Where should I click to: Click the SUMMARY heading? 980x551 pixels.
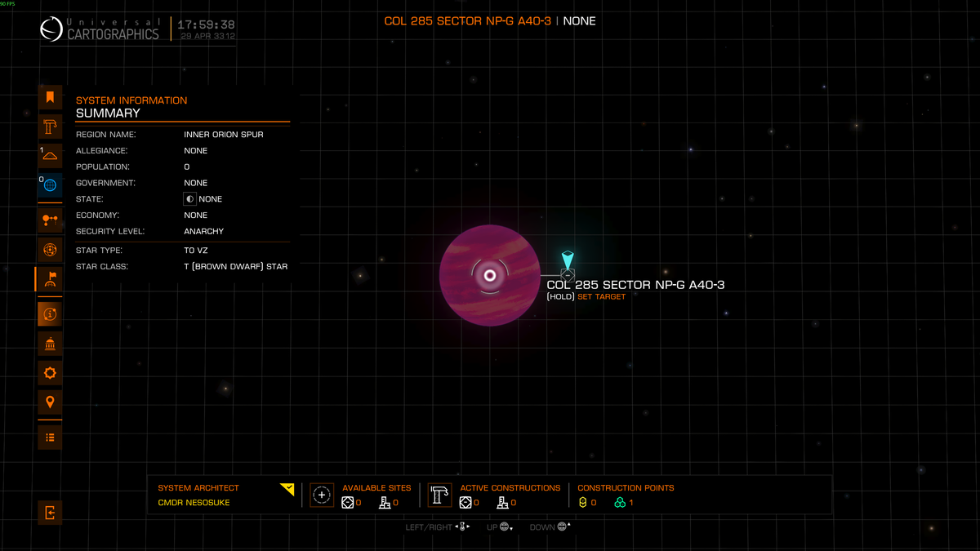click(x=108, y=113)
